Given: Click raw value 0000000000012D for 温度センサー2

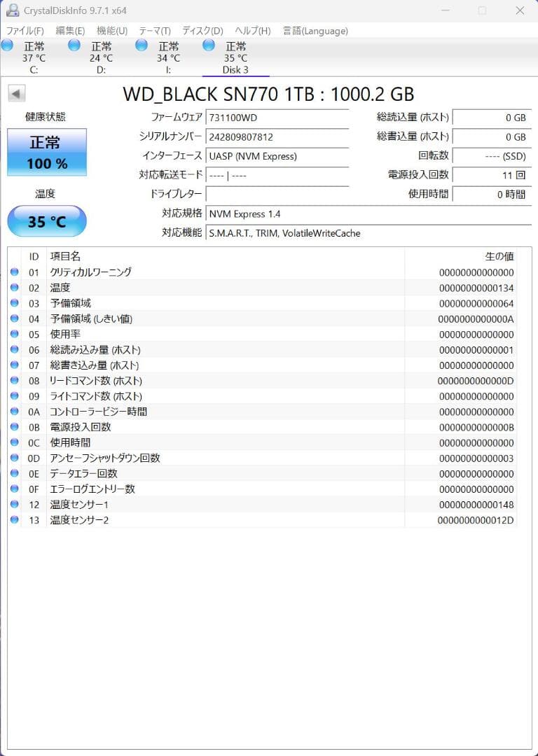Looking at the screenshot, I should pos(476,520).
